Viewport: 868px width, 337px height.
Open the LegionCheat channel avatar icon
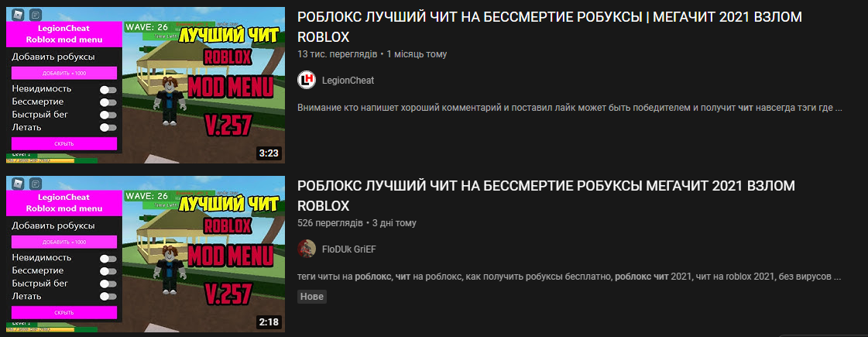(307, 81)
